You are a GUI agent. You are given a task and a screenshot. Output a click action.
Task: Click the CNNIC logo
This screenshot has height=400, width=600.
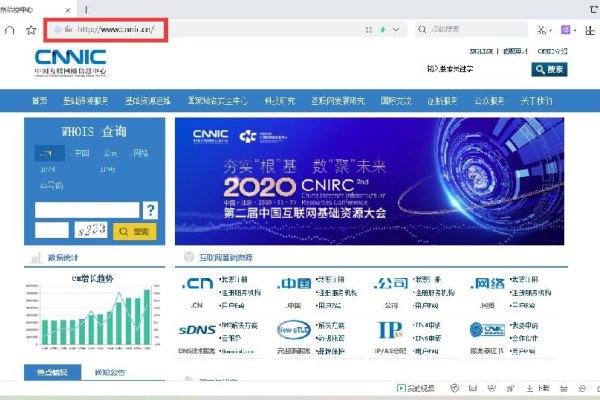70,62
